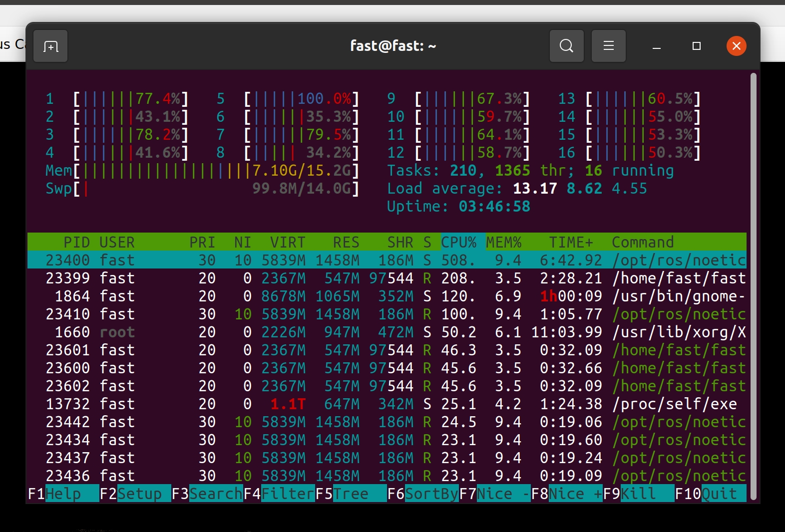Click F1 Help in htop footer

point(63,494)
